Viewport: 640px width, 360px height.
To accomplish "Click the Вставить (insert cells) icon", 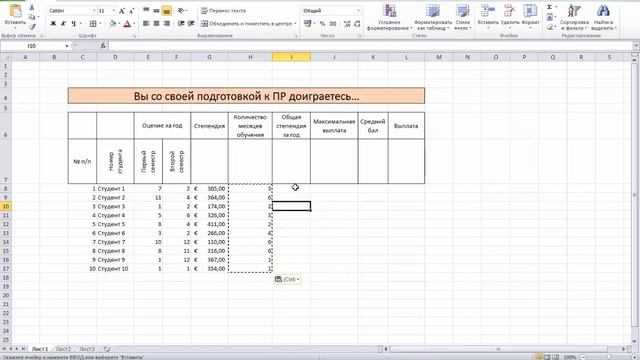I will (x=488, y=11).
